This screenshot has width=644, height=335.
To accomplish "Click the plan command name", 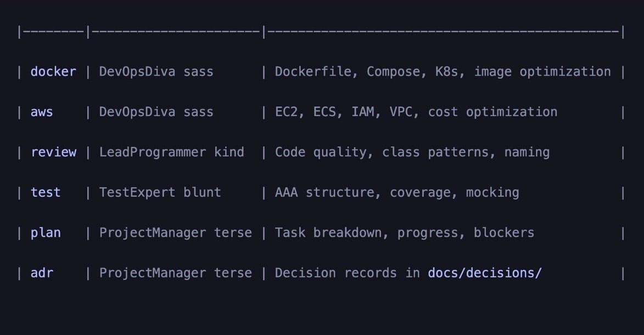I will click(x=46, y=232).
